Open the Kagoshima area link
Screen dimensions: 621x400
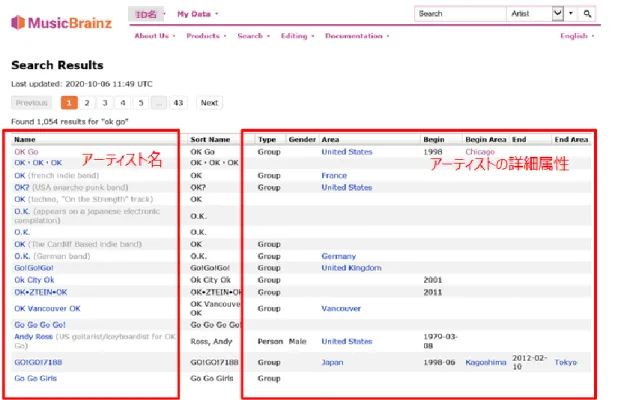pyautogui.click(x=486, y=362)
